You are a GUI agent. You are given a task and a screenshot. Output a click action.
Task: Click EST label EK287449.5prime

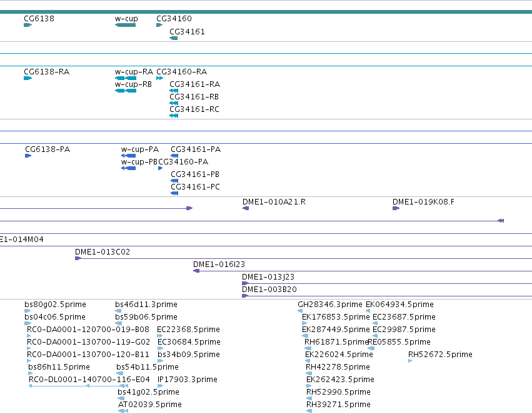(x=336, y=330)
